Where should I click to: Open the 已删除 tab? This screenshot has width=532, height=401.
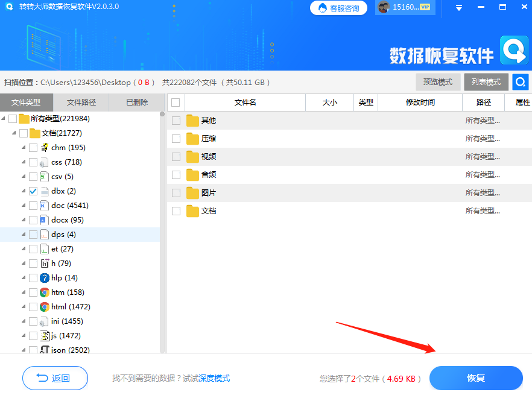[136, 103]
